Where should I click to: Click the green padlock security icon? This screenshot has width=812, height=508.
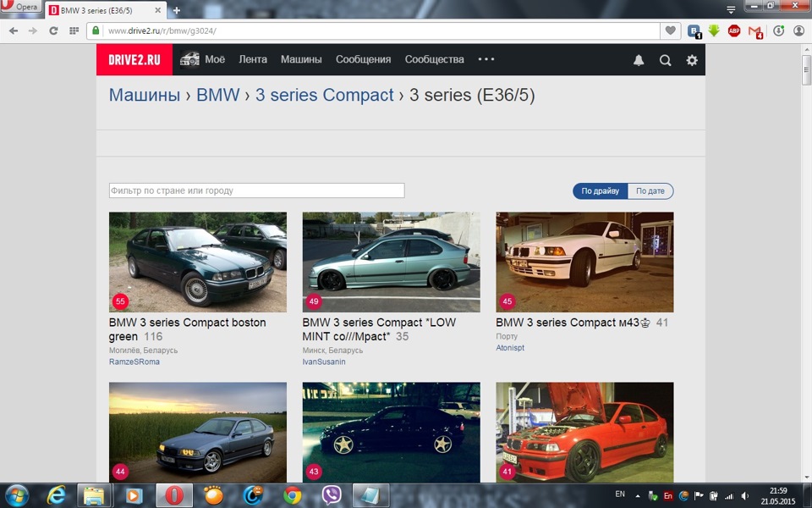[x=96, y=30]
